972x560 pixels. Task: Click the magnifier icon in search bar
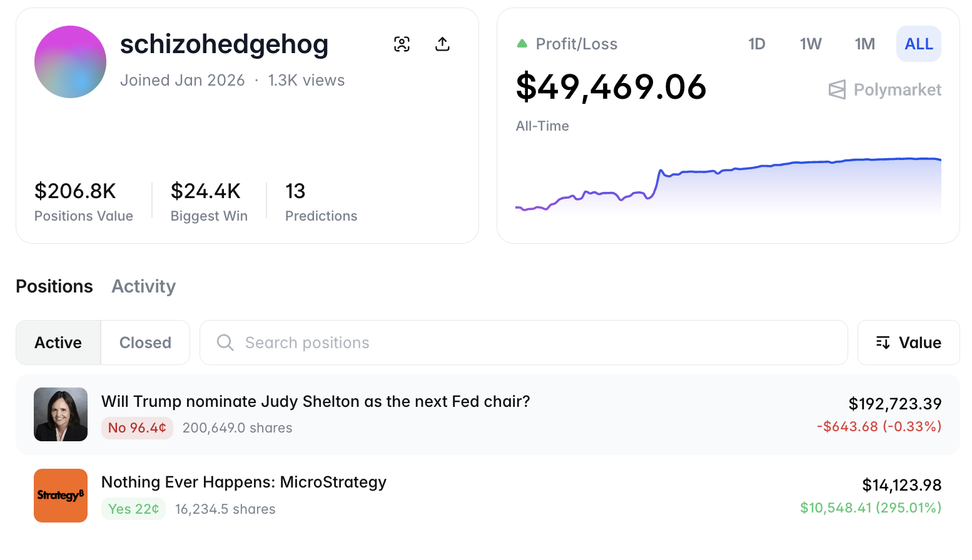click(225, 342)
